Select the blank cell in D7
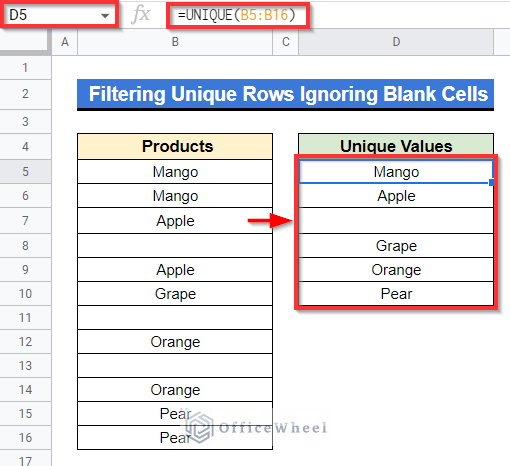510x466 pixels. coord(396,221)
